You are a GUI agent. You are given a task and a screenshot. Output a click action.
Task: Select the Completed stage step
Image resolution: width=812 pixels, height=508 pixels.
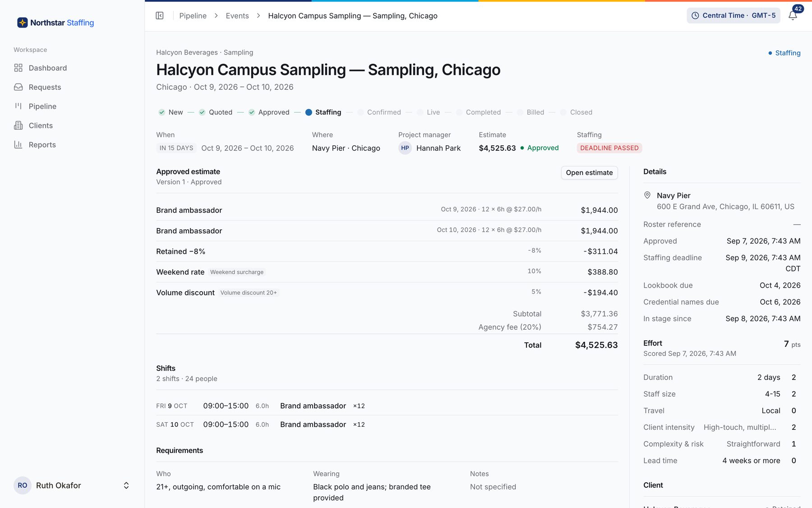point(478,112)
